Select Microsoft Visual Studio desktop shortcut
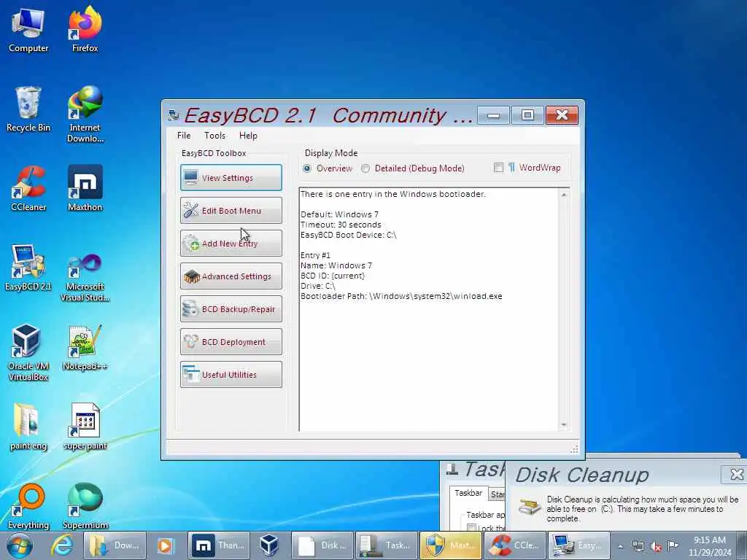This screenshot has width=747, height=560. pyautogui.click(x=85, y=279)
